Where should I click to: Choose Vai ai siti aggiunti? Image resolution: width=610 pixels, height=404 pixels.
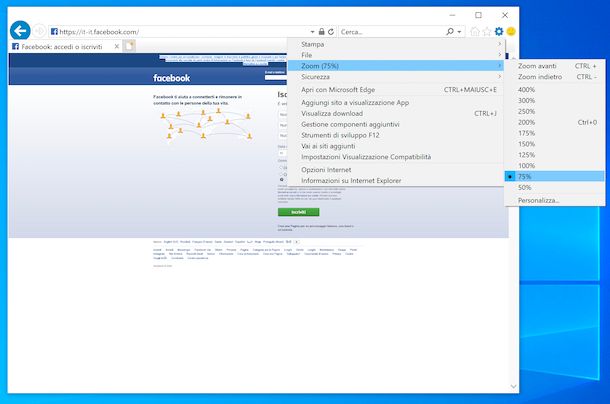click(396, 146)
